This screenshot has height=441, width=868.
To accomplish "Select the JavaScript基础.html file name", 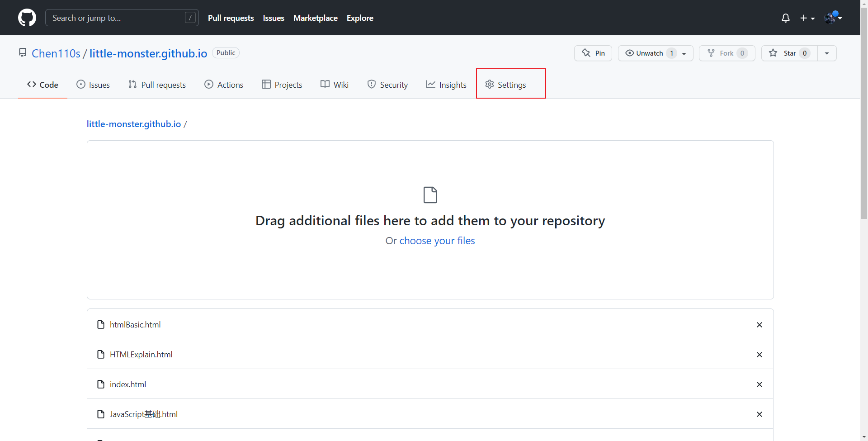I will tap(144, 414).
